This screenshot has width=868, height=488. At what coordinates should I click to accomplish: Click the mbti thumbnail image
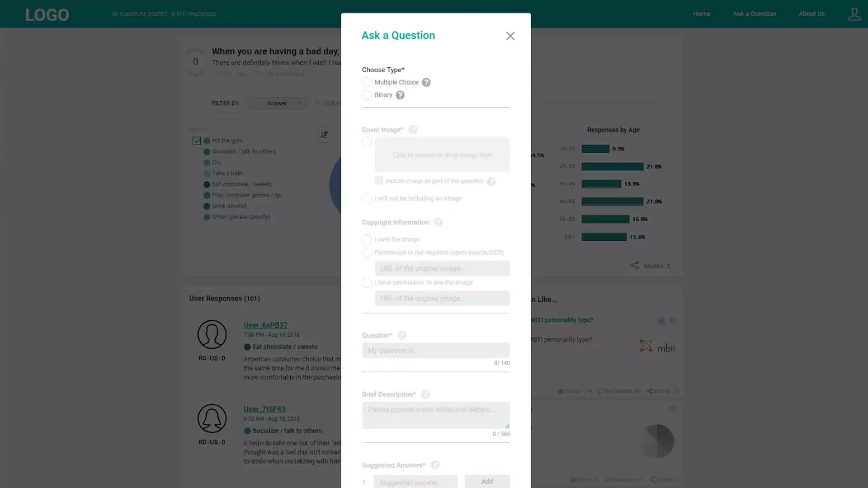click(657, 347)
